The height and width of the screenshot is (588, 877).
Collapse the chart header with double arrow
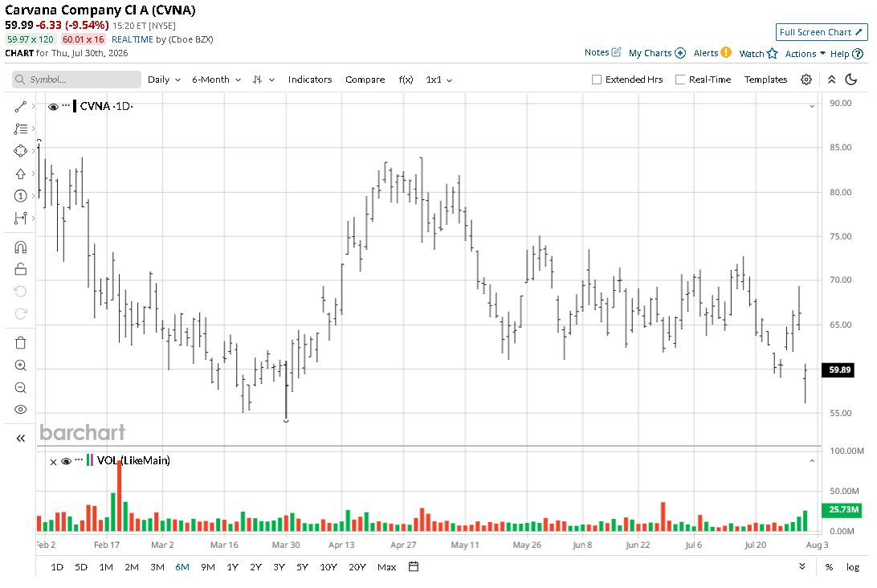pos(832,80)
